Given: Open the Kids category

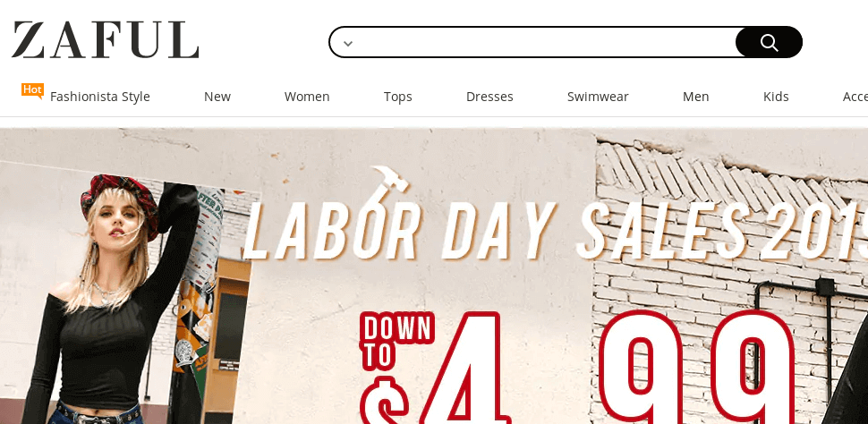Looking at the screenshot, I should click(776, 97).
